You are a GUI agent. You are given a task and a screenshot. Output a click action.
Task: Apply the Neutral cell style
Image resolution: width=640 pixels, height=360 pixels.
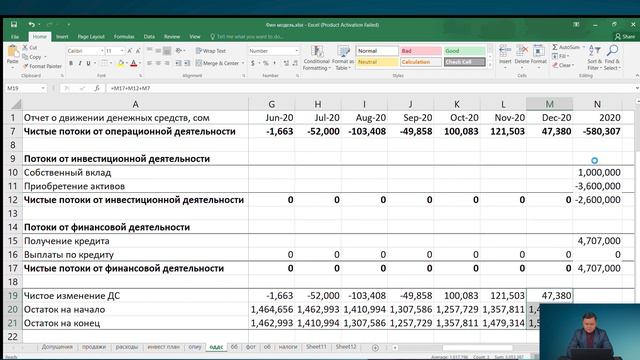(x=377, y=62)
